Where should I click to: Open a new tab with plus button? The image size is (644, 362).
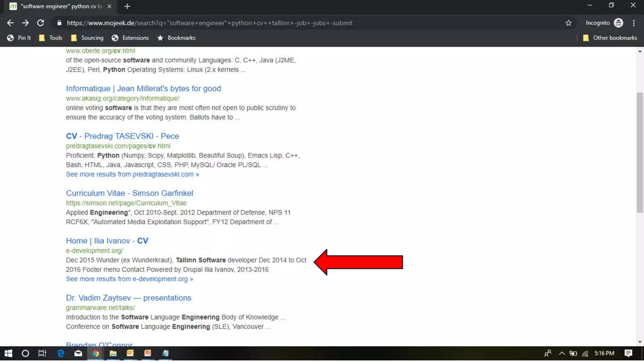click(x=127, y=6)
